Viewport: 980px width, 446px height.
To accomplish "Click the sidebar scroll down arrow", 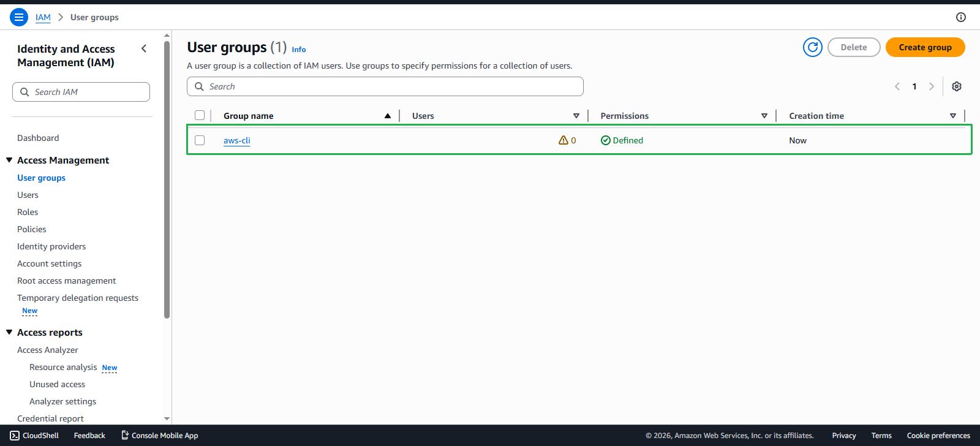I will [167, 419].
